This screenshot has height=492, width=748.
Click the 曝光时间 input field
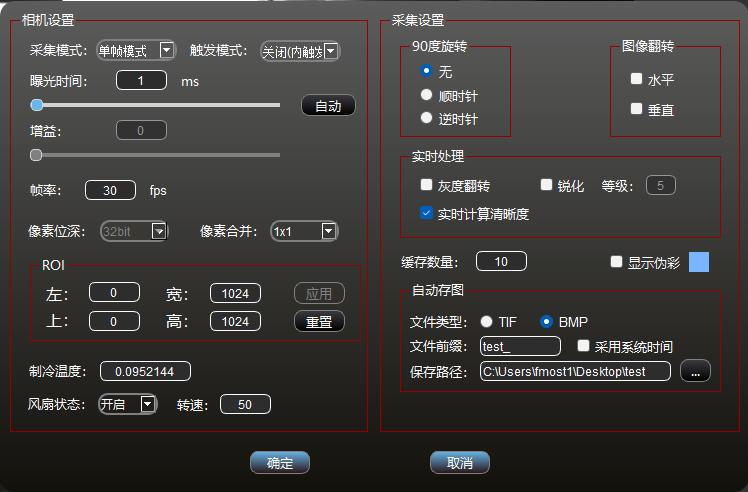141,80
